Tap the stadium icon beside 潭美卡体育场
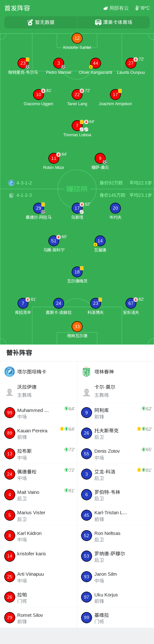The height and width of the screenshot is (644, 154). (98, 22)
